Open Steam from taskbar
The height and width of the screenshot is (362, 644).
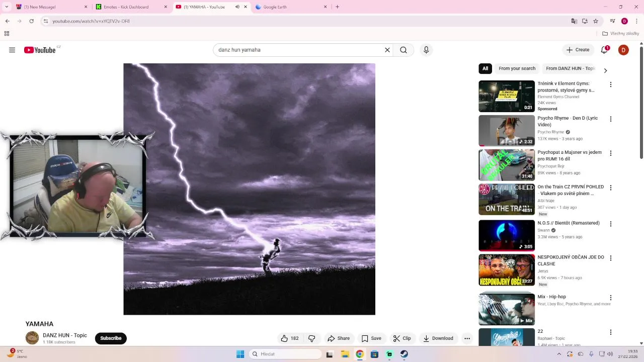click(404, 354)
